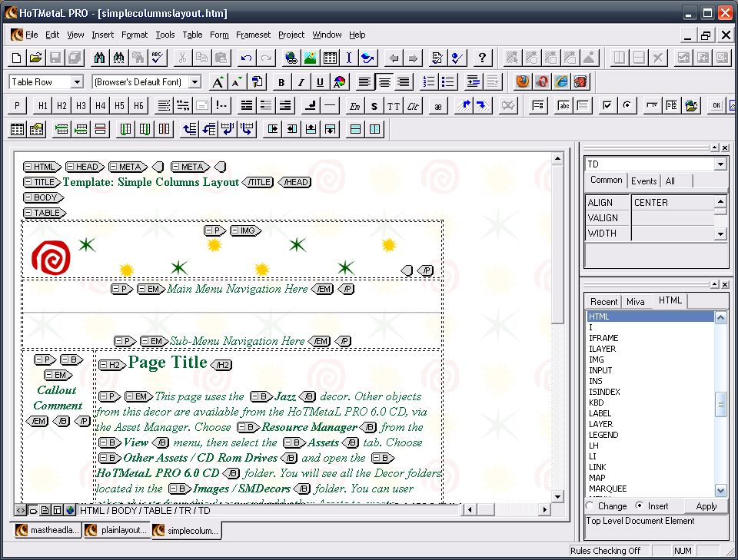Switch to the plainlayout document tab

pyautogui.click(x=116, y=530)
